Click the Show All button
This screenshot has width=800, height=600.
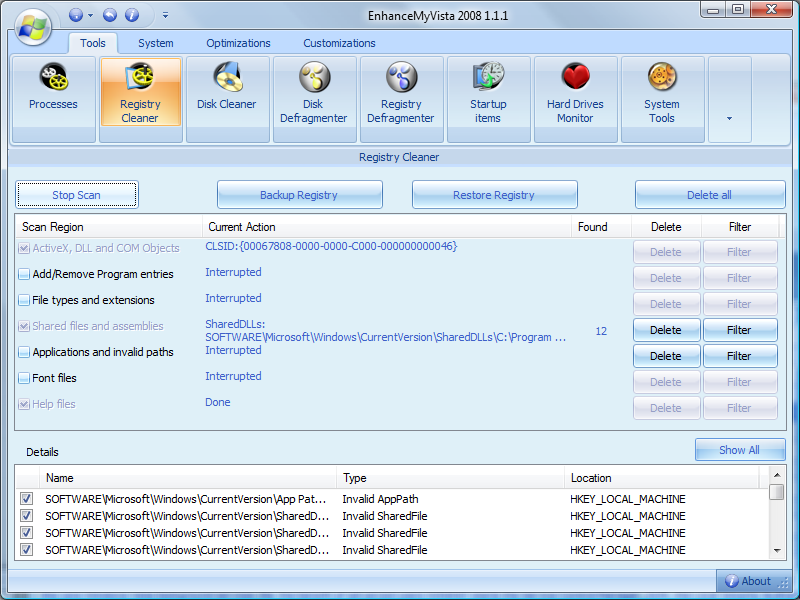(740, 450)
